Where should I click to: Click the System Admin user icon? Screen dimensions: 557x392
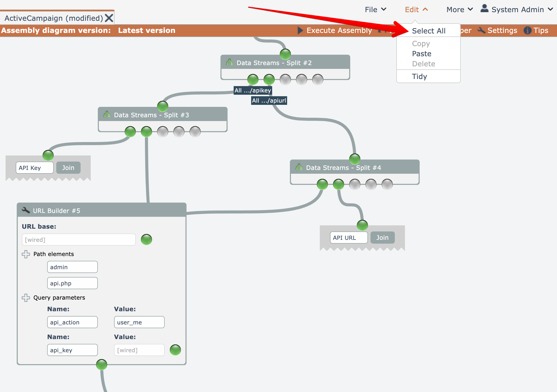pyautogui.click(x=484, y=8)
